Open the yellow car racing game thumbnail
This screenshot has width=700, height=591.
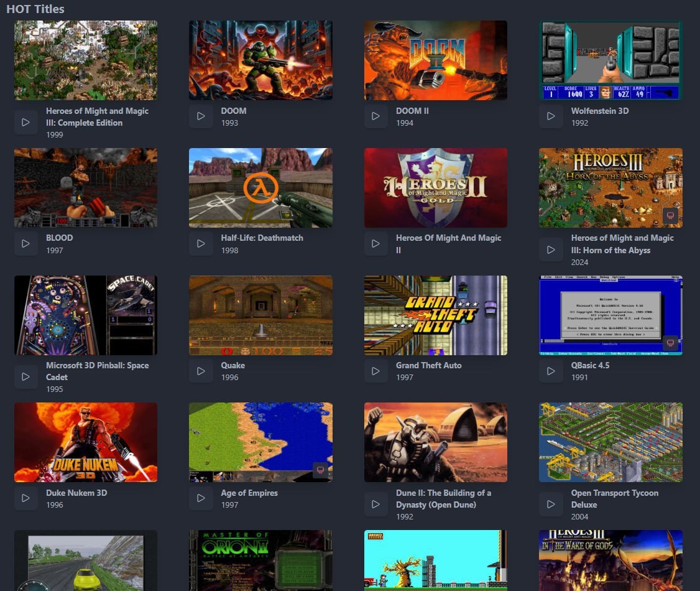(86, 561)
